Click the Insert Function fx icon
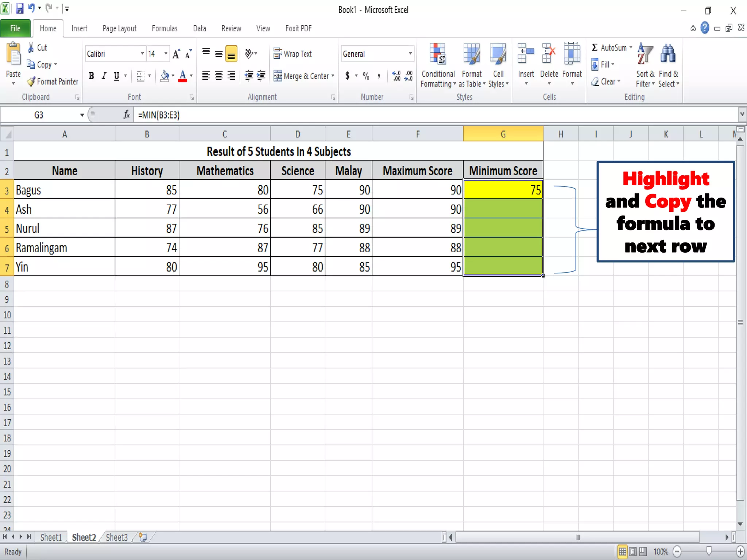Screen dimensions: 747x560 [x=127, y=115]
